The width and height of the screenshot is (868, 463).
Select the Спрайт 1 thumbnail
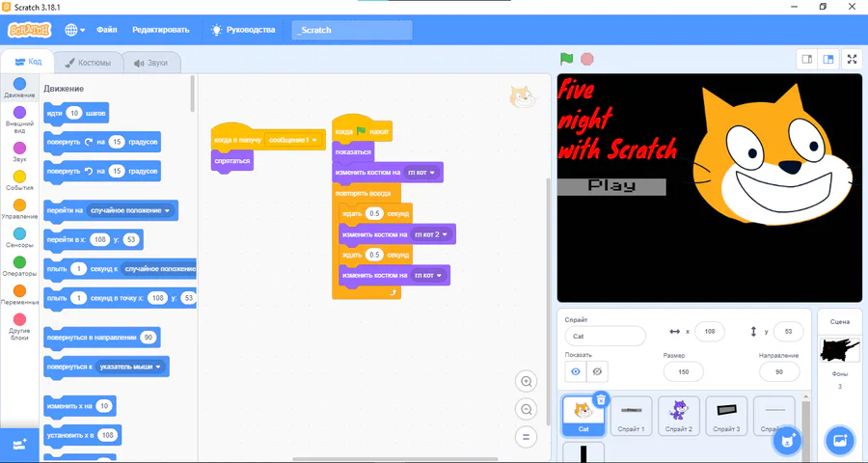631,416
